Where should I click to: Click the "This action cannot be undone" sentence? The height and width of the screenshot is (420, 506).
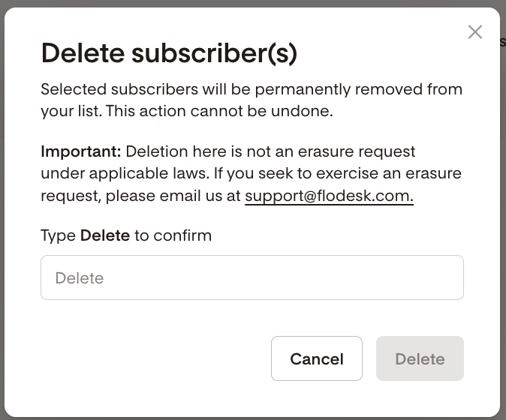(x=220, y=112)
